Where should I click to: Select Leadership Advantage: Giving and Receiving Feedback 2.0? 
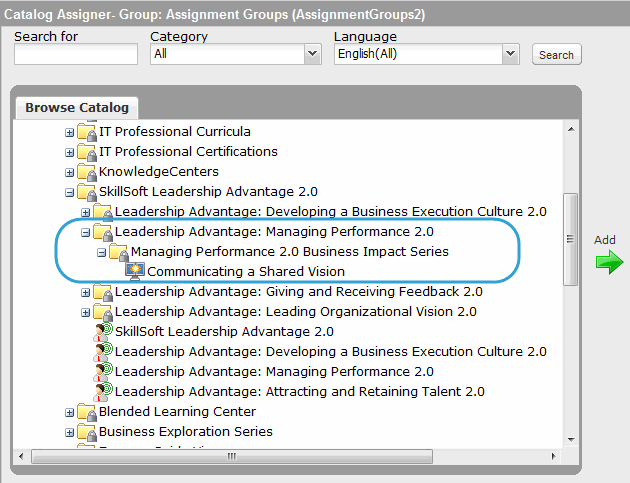(x=299, y=292)
